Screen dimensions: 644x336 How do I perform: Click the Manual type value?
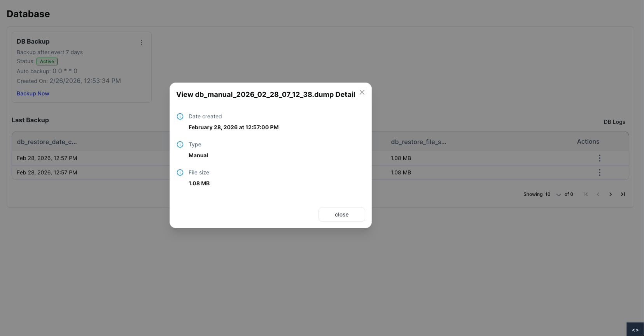tap(198, 155)
